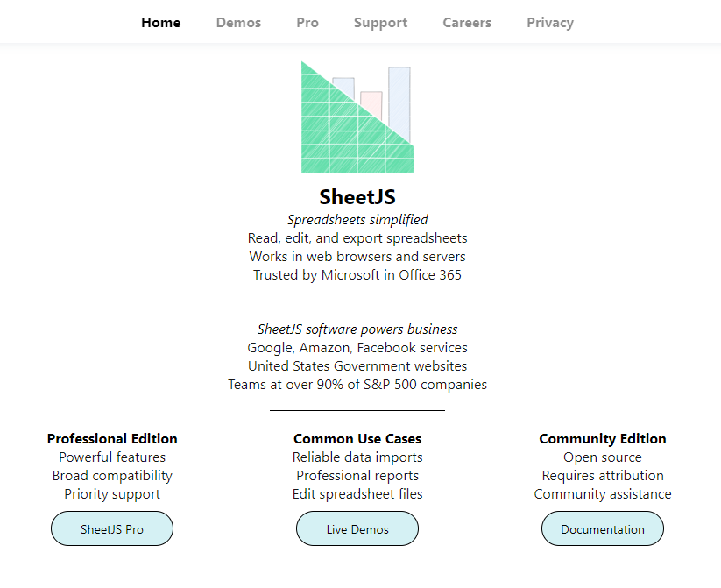Click the 'Powerful features' line
Screen dimensions: 721x588
(x=112, y=457)
